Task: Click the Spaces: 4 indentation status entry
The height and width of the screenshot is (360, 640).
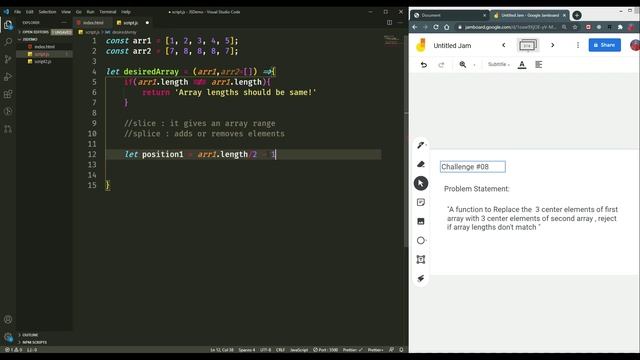Action: click(x=247, y=350)
